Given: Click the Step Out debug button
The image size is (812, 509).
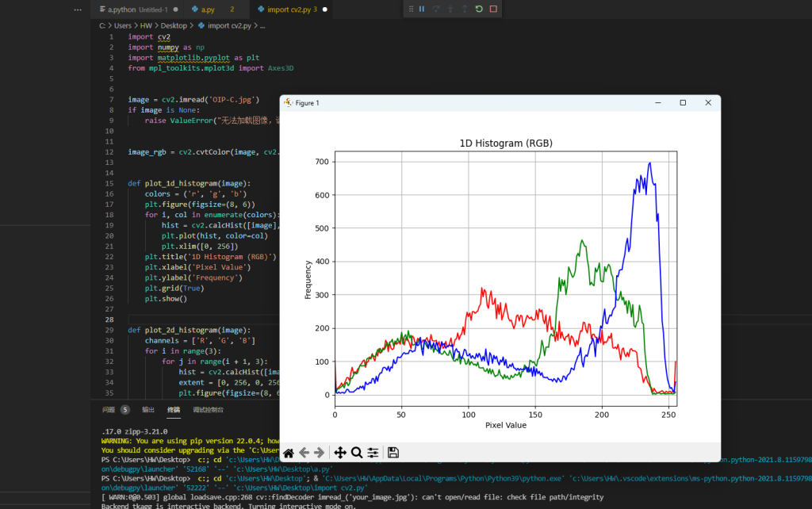Looking at the screenshot, I should pos(465,9).
